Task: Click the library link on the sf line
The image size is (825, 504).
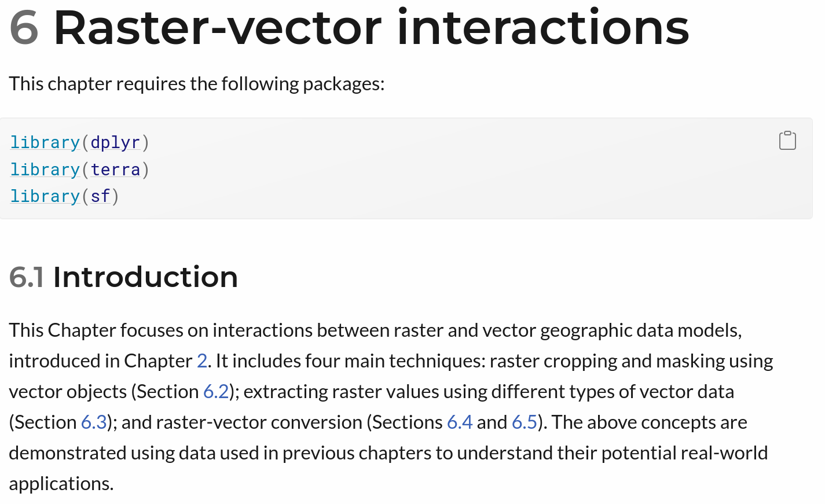Action: (x=45, y=196)
